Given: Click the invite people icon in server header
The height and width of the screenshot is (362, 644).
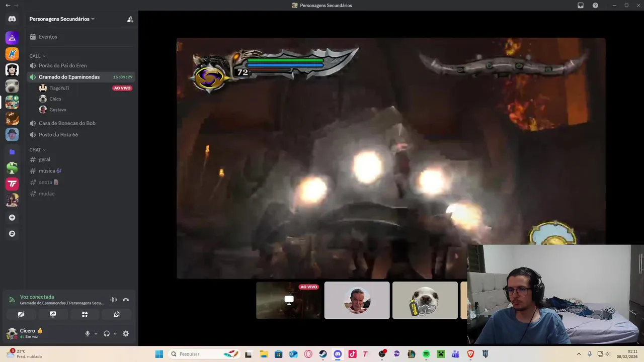Looking at the screenshot, I should tap(130, 19).
